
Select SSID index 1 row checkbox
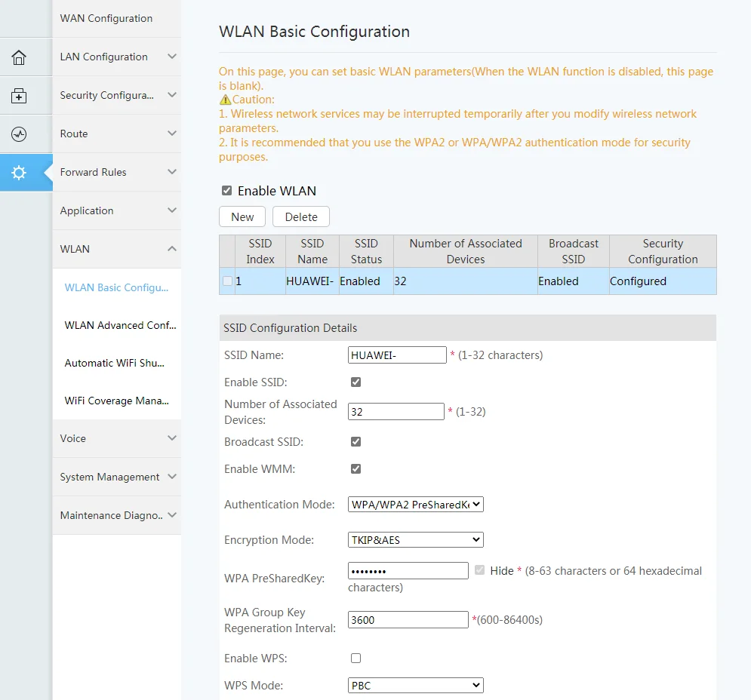coord(228,281)
